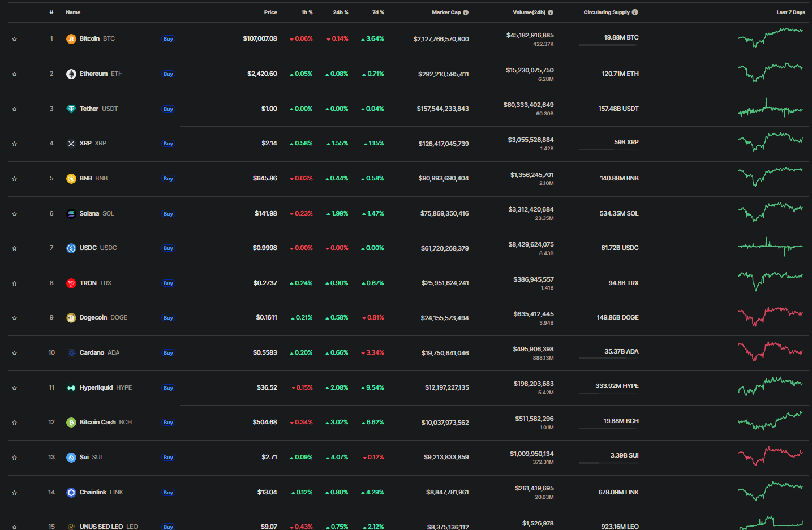This screenshot has height=530, width=812.
Task: Click XRP circulating supply progress bar
Action: pos(608,150)
